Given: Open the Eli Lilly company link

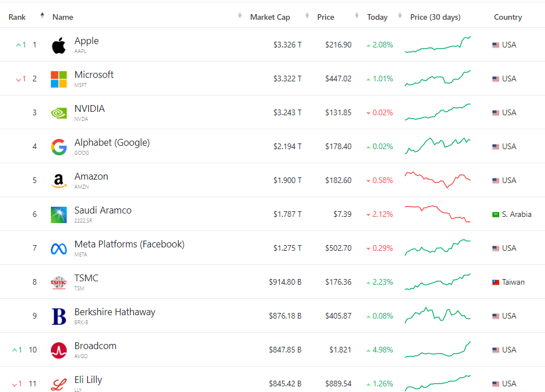Looking at the screenshot, I should 88,380.
